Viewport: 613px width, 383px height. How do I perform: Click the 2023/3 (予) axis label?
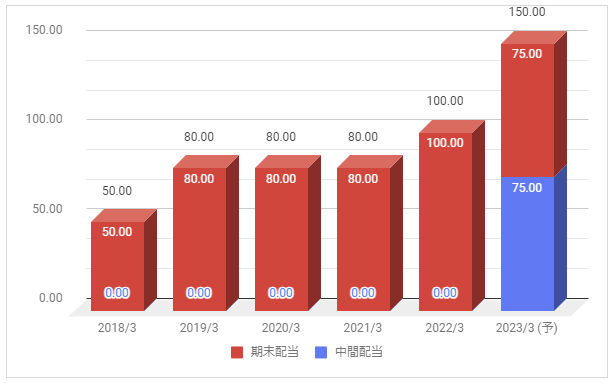[527, 328]
